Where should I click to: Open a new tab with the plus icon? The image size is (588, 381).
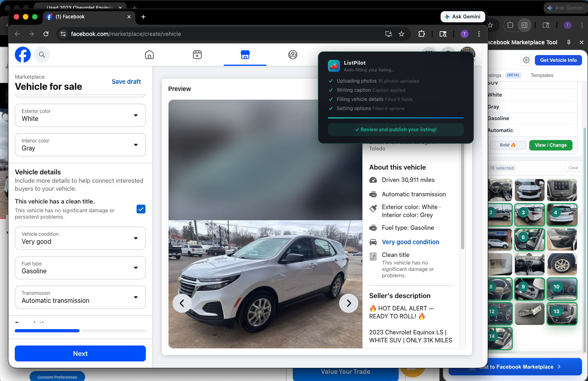click(x=143, y=17)
